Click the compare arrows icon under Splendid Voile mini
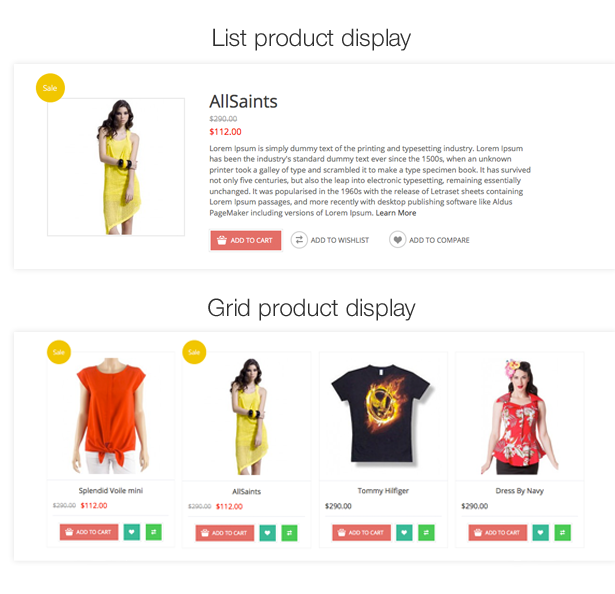The width and height of the screenshot is (615, 594). pos(154,532)
